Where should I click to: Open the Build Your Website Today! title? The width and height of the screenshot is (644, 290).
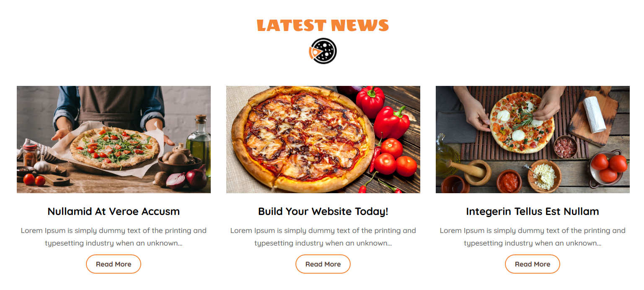323,211
